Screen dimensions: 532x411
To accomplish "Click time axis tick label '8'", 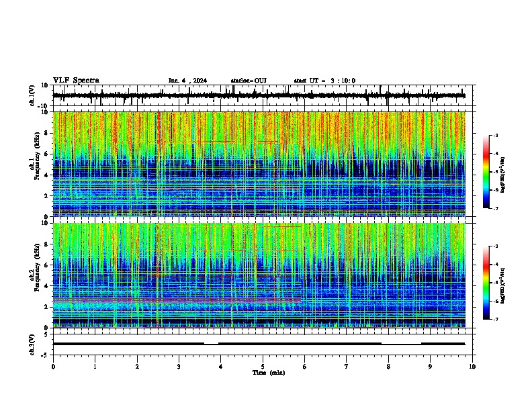I will tap(388, 367).
